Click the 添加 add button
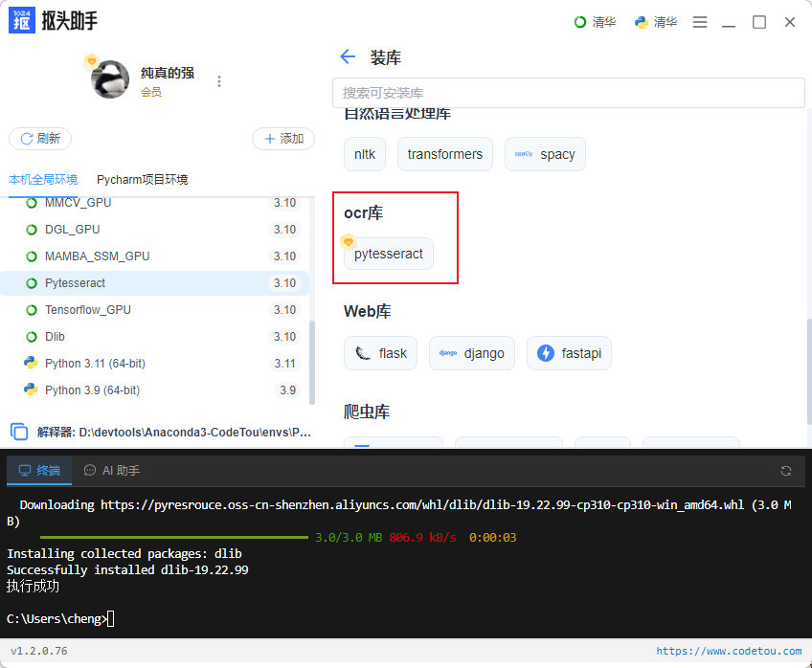Screen dimensions: 812x668 pos(283,139)
